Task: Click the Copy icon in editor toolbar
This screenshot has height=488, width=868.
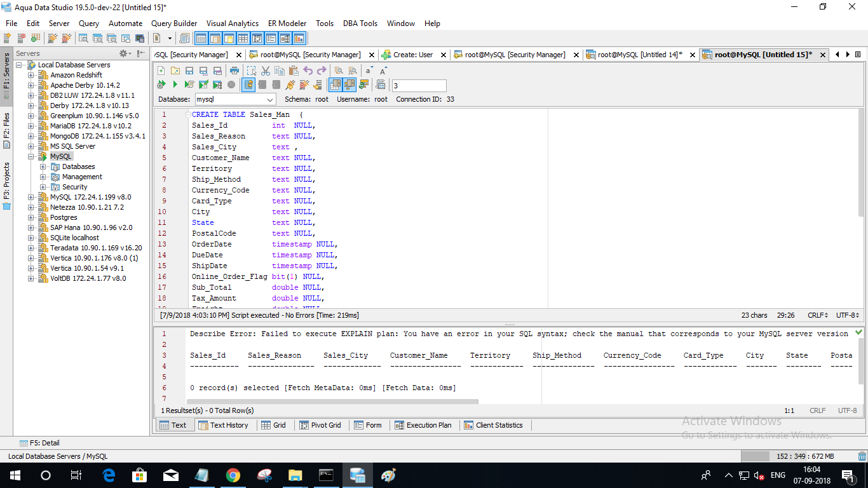Action: click(x=280, y=71)
